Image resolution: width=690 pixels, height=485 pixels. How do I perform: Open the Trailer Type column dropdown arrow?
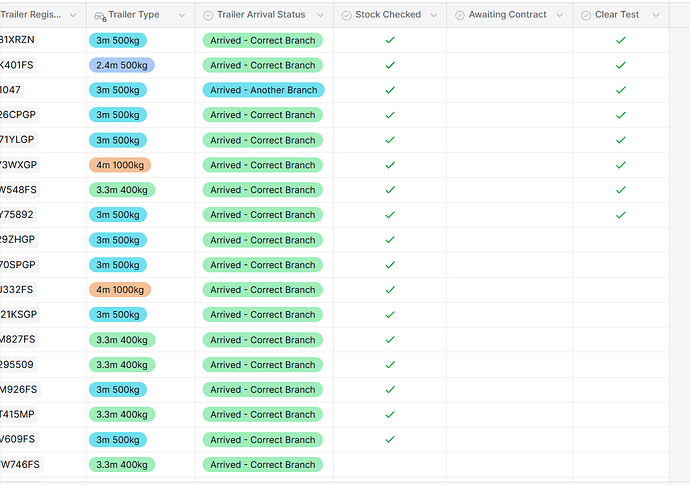point(182,15)
